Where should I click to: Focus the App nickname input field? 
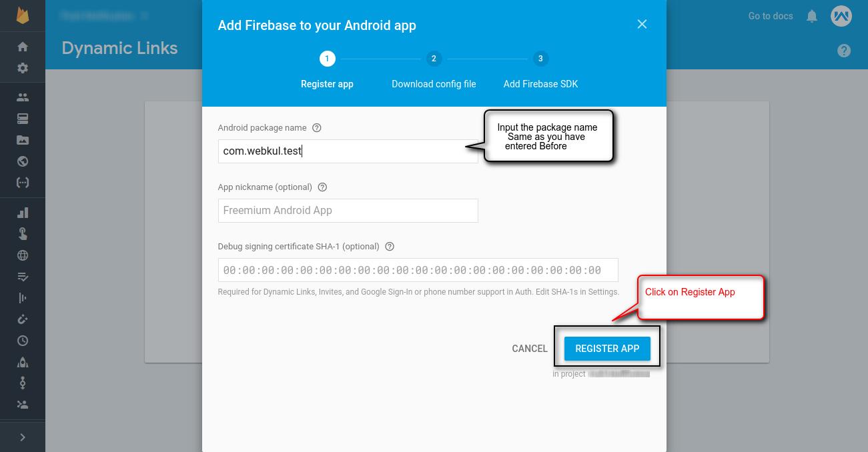348,211
